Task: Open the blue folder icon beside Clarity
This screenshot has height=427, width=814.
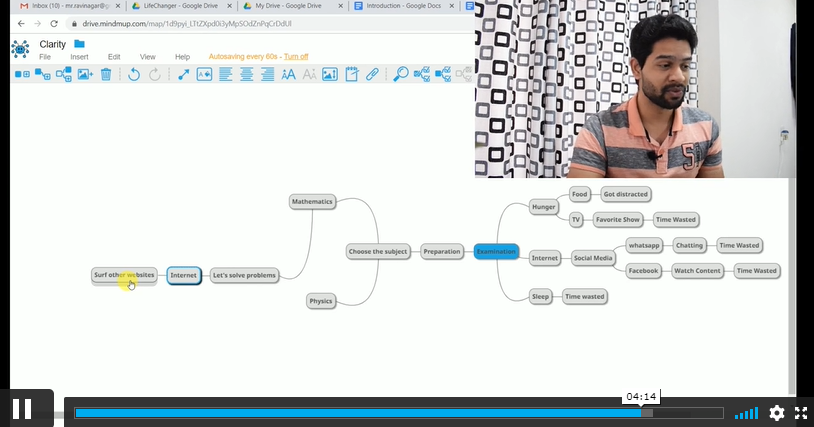Action: click(x=79, y=44)
